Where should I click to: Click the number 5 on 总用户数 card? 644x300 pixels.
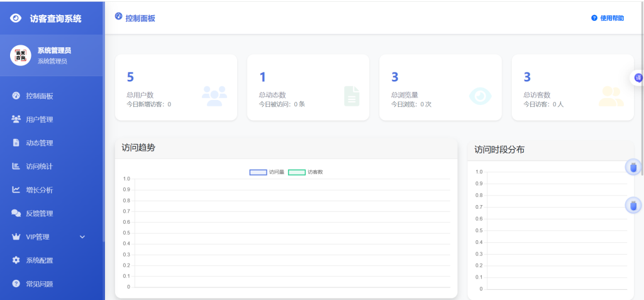click(x=130, y=77)
